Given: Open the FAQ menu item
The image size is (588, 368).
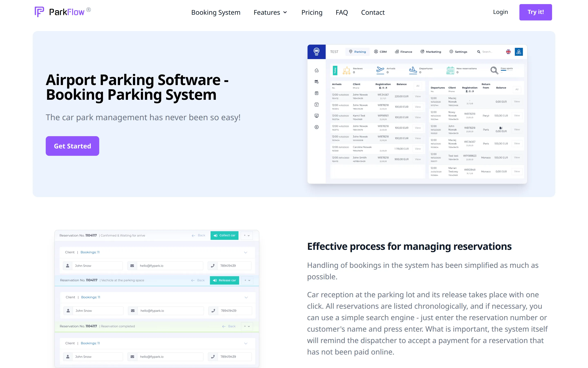Looking at the screenshot, I should pos(342,12).
